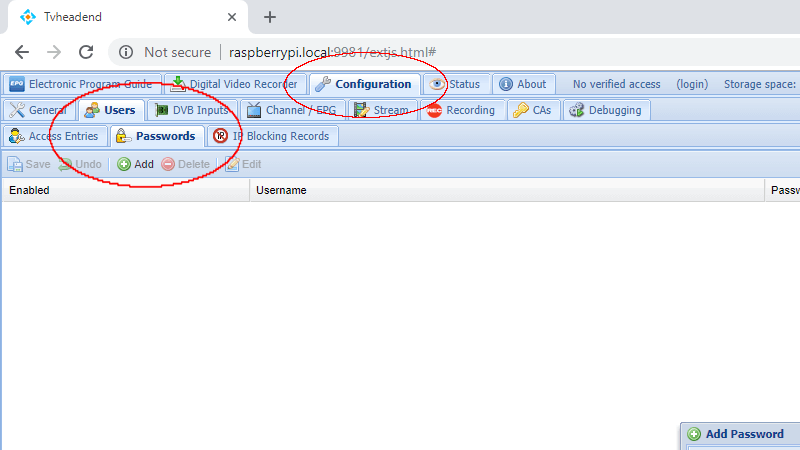Sort by the Username column header

point(281,190)
